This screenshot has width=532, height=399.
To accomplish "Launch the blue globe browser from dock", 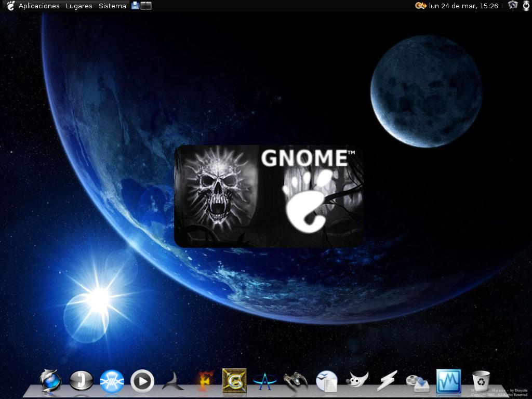I will [50, 381].
